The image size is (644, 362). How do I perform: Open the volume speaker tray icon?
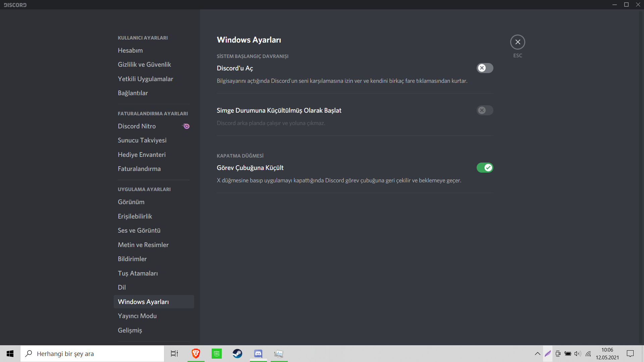[577, 354]
